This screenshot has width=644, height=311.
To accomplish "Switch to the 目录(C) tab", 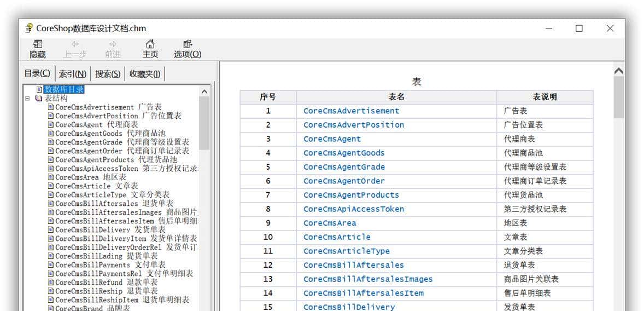I will pyautogui.click(x=37, y=73).
